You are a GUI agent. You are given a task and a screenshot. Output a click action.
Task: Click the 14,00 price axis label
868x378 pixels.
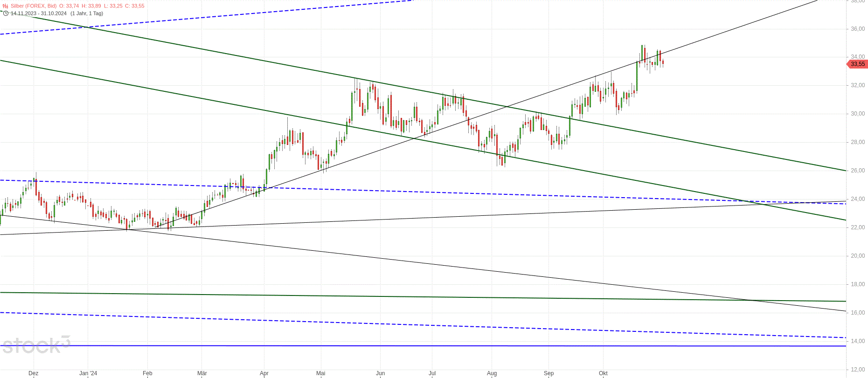858,341
